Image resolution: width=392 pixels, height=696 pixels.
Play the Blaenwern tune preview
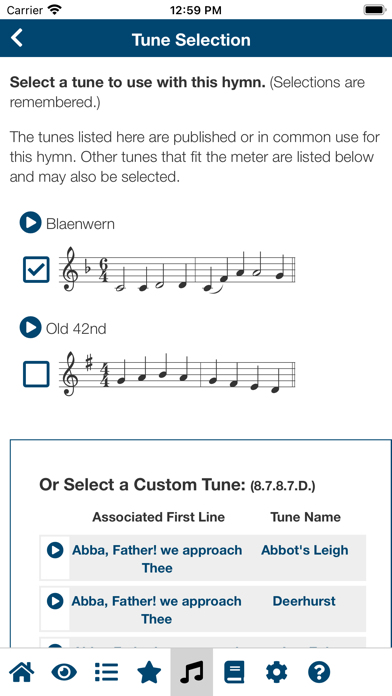(30, 223)
